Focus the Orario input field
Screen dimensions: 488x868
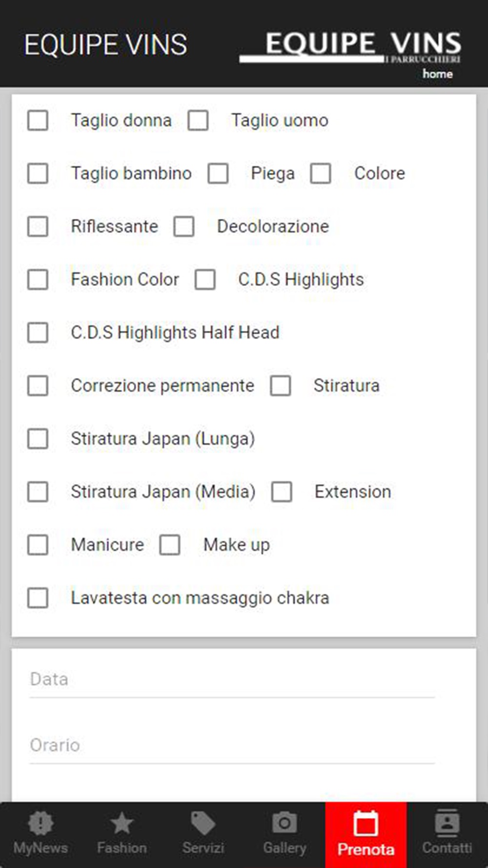click(232, 745)
